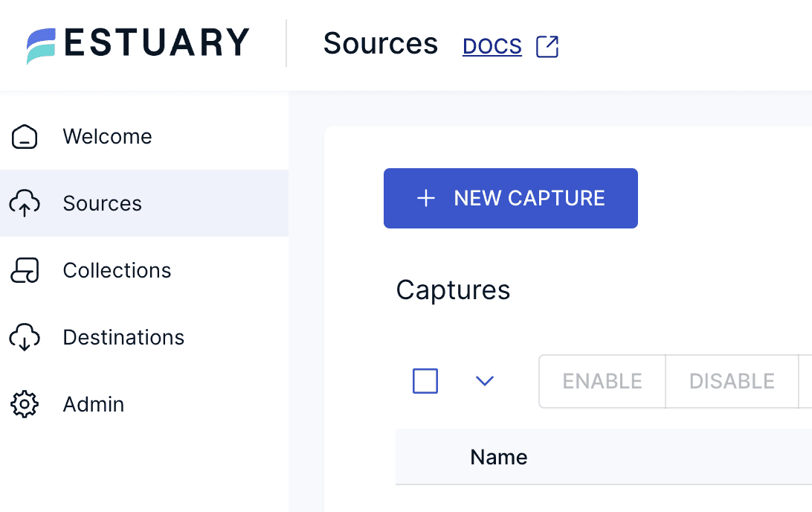Click the Sources cloud upload icon
Screen dimensions: 812x512
pos(25,203)
